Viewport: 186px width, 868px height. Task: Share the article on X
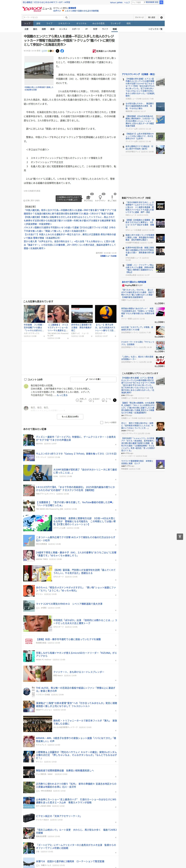pos(57,51)
